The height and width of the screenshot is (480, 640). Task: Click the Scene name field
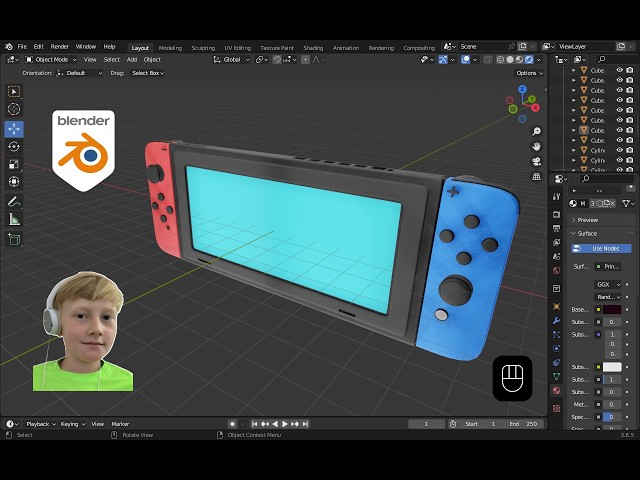[482, 47]
